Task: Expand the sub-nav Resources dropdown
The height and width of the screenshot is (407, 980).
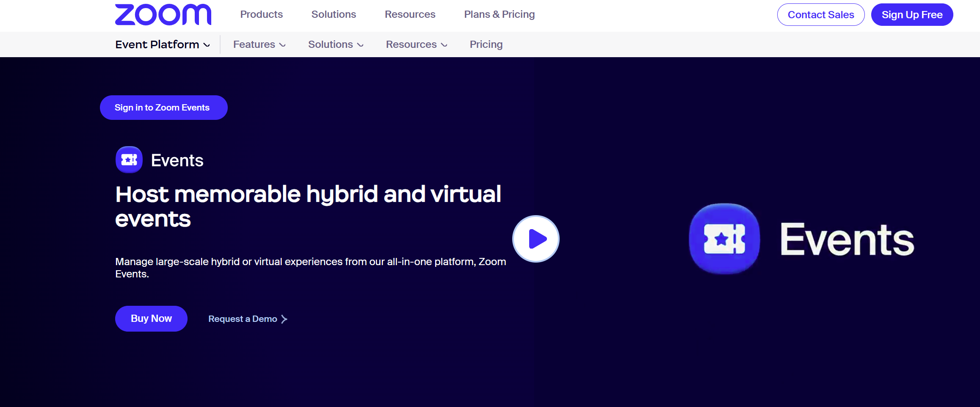Action: [x=417, y=44]
